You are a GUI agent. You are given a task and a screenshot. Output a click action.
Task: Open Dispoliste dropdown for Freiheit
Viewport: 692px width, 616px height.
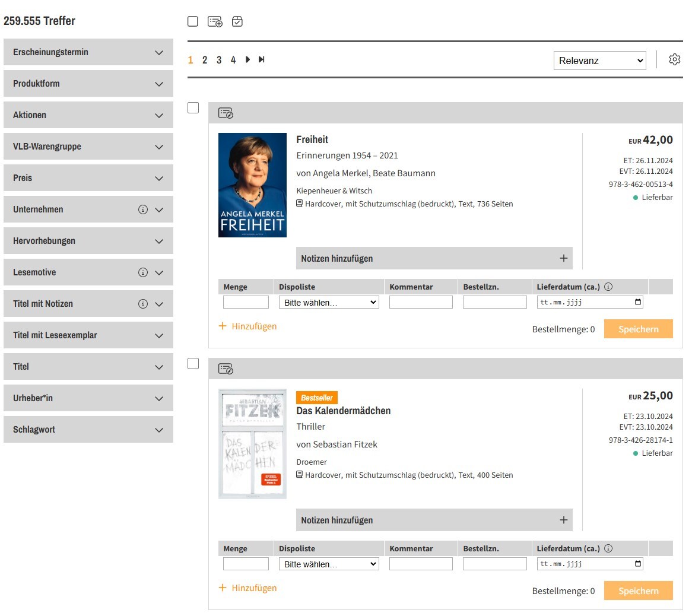coord(329,302)
